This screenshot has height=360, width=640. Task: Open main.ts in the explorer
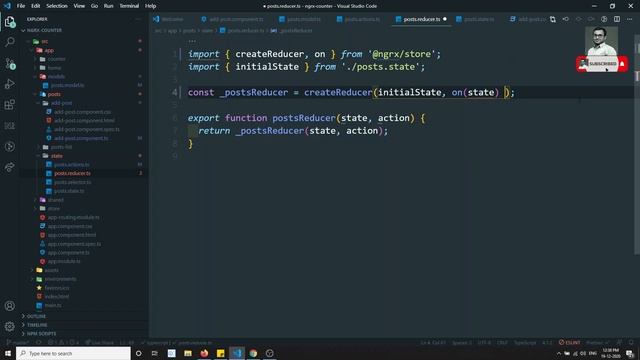pyautogui.click(x=53, y=305)
